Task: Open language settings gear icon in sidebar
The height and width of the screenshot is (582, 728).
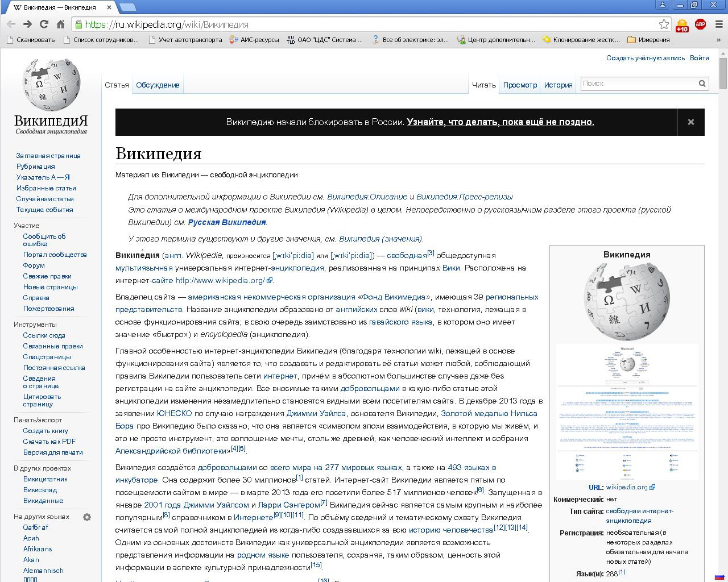Action: (87, 517)
